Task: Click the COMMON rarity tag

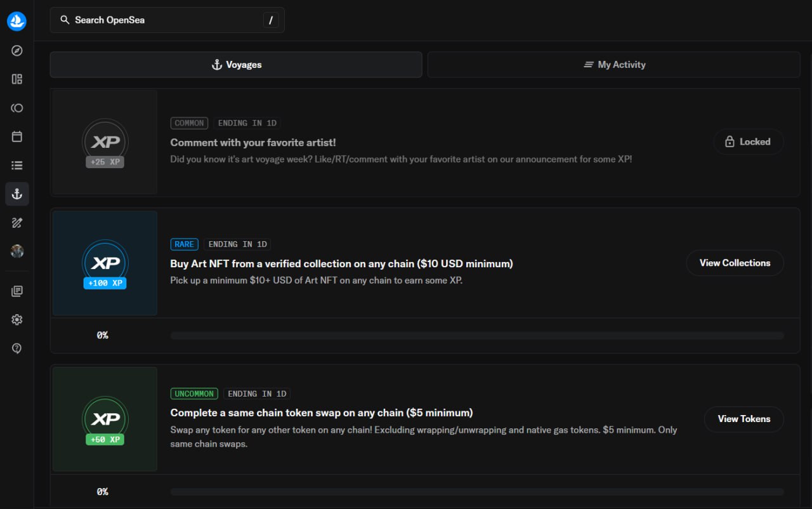Action: [x=189, y=123]
